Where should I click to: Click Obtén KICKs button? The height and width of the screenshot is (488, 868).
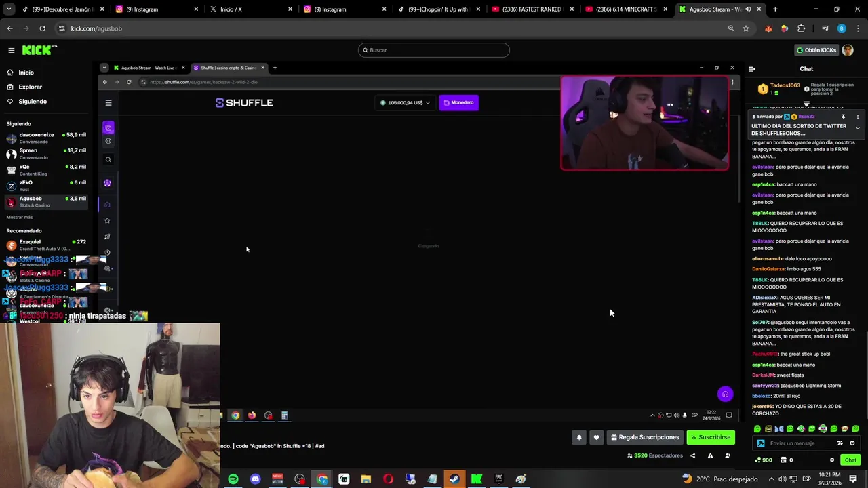click(816, 50)
